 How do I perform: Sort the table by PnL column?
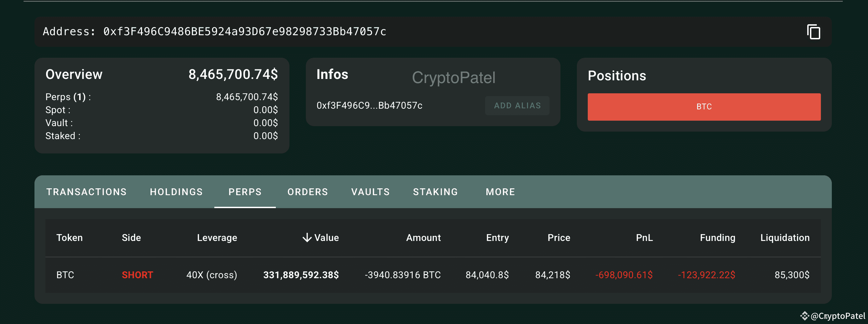[x=644, y=237]
